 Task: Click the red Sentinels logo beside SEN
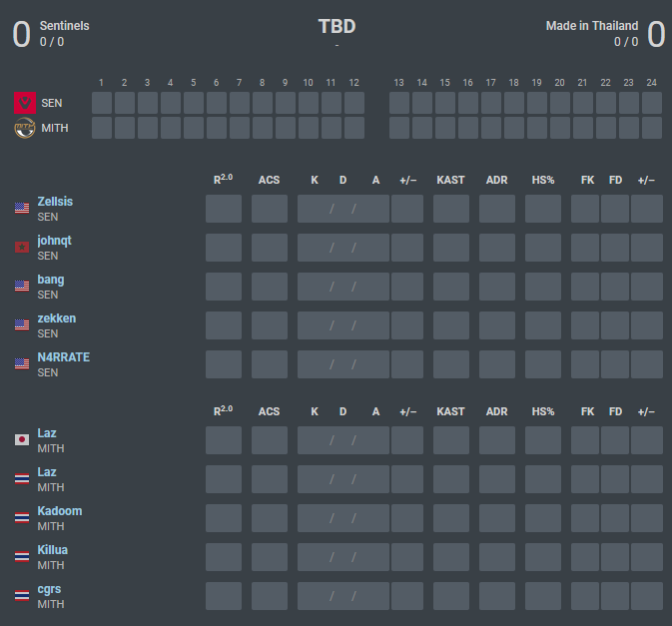[25, 103]
